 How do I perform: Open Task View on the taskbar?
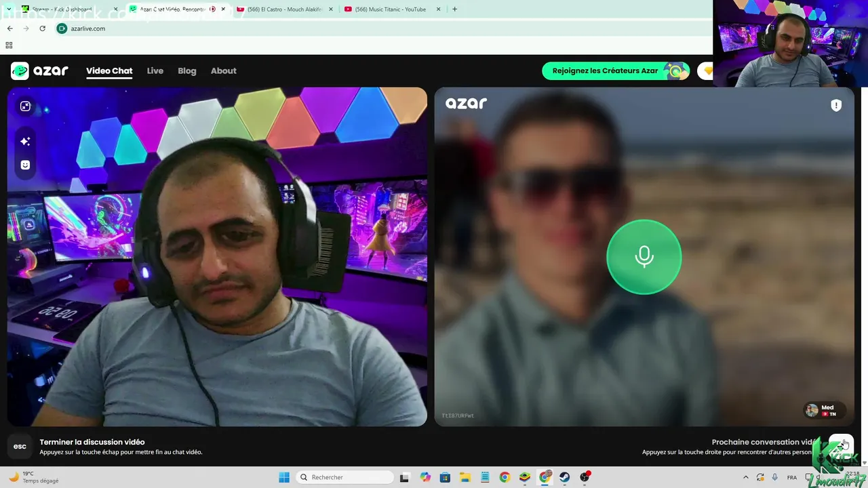click(x=404, y=477)
